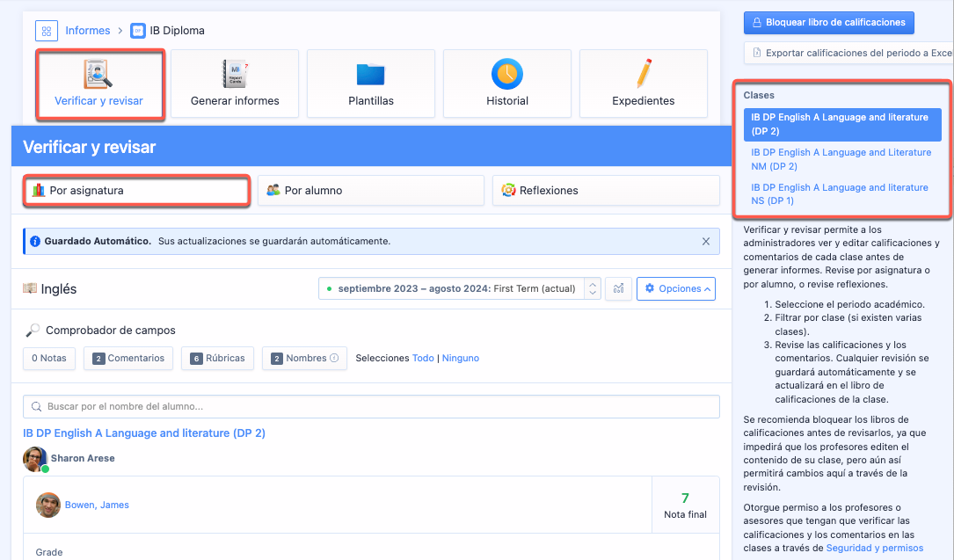954x560 pixels.
Task: Expand the Opciones dropdown
Action: coord(675,288)
